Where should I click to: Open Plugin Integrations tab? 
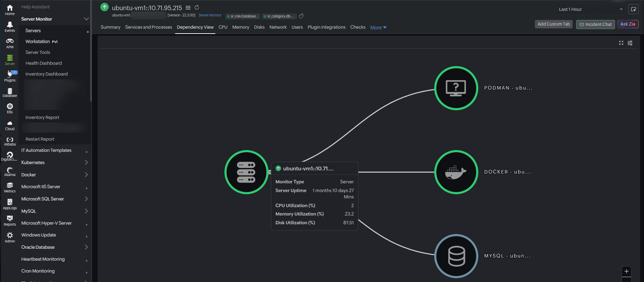point(327,27)
